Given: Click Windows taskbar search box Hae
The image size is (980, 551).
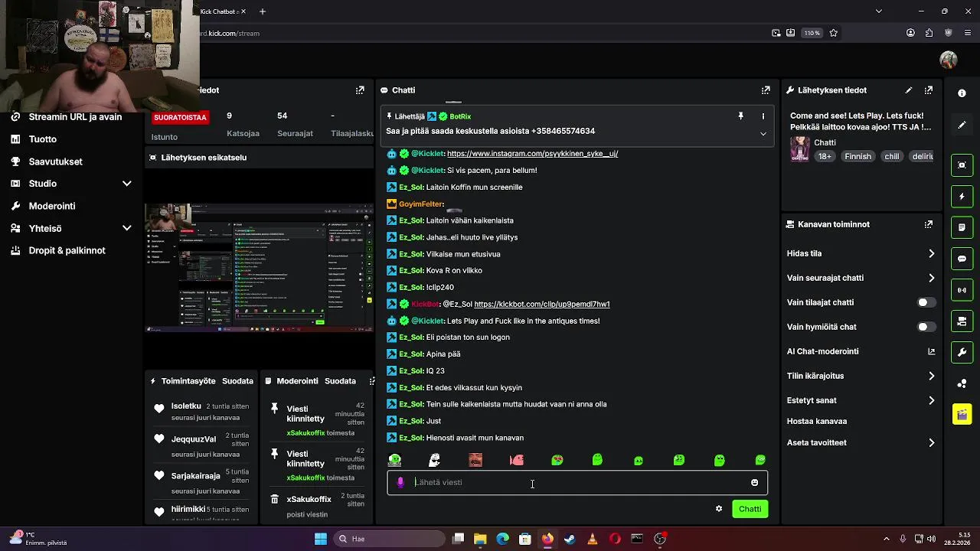Looking at the screenshot, I should [387, 539].
